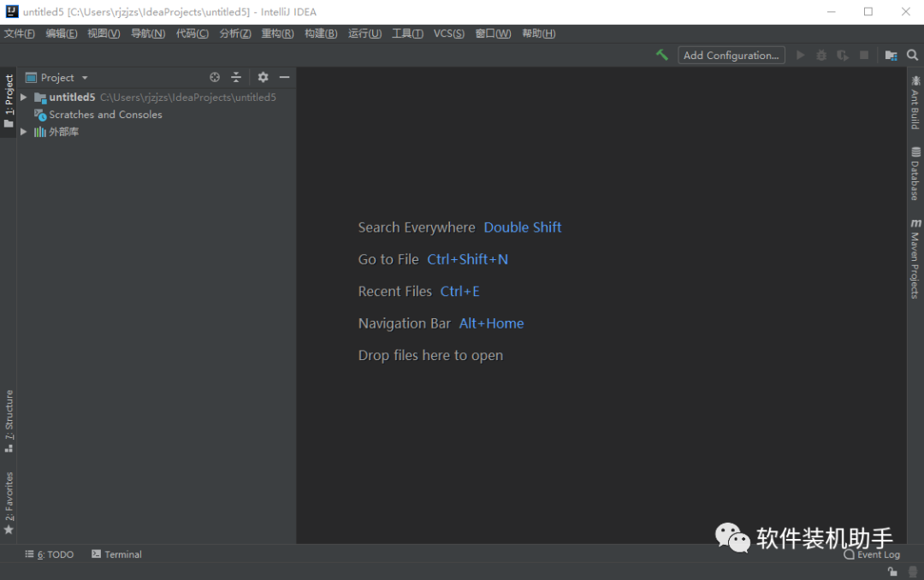The image size is (924, 580).
Task: Click the Alt+Home shortcut text
Action: (491, 323)
